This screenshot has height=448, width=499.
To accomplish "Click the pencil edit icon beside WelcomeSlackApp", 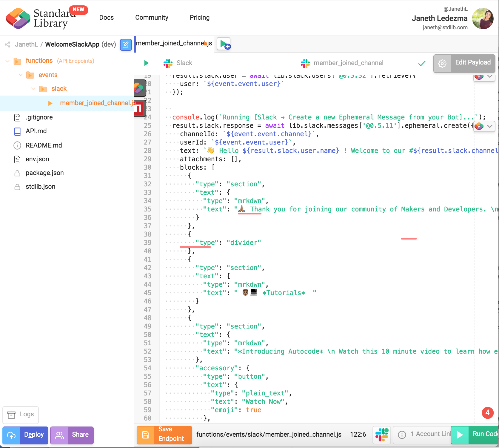I will (126, 45).
